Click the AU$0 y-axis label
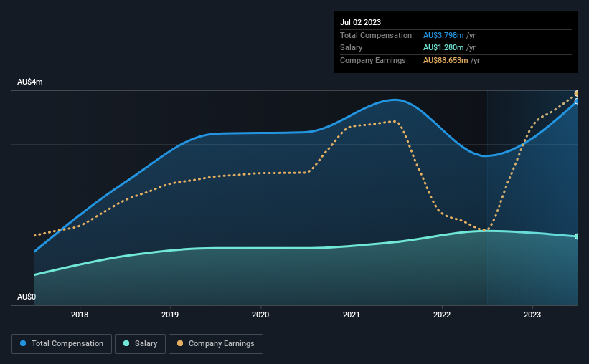 click(27, 297)
